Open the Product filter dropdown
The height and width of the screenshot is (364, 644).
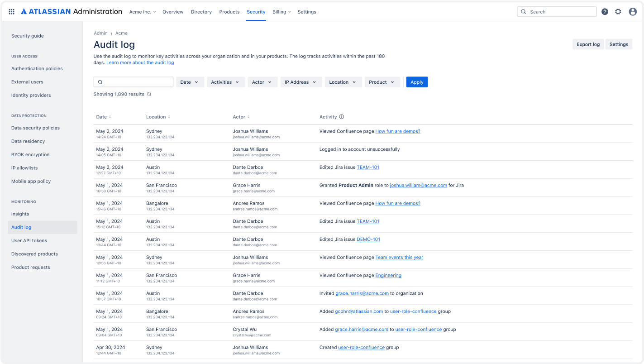[382, 82]
